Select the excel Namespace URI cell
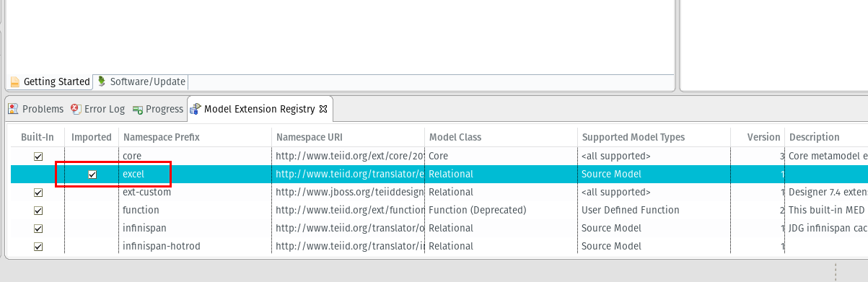868x282 pixels. coord(348,175)
